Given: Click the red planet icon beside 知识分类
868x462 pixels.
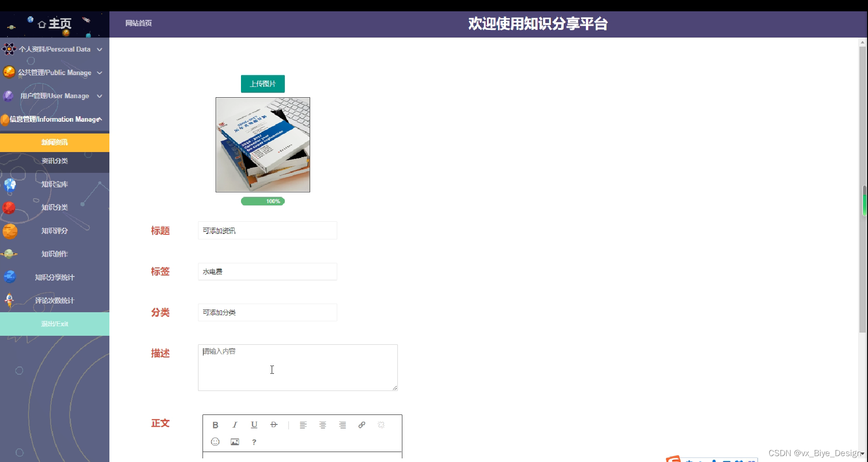Looking at the screenshot, I should coord(9,208).
